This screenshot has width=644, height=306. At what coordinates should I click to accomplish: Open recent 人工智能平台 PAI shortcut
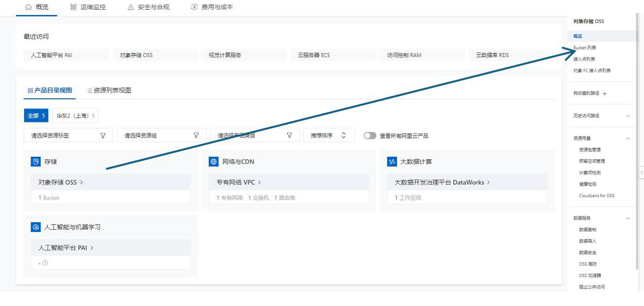(x=67, y=55)
